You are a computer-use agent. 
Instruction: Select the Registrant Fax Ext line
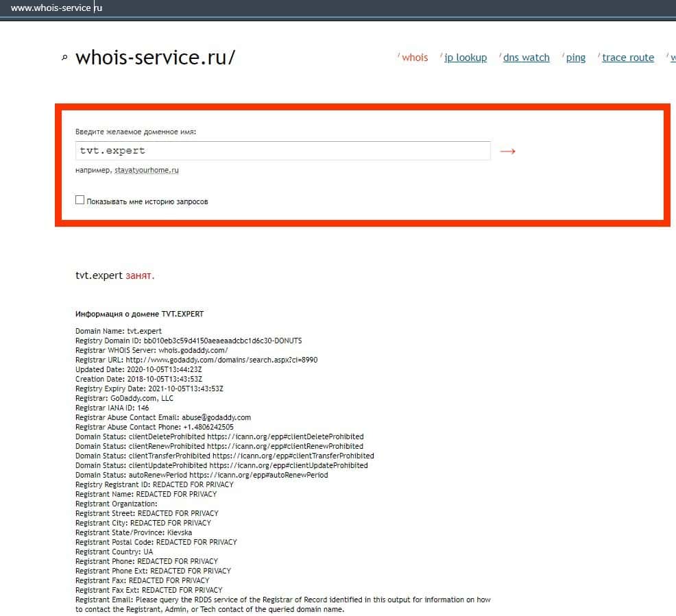coord(149,590)
